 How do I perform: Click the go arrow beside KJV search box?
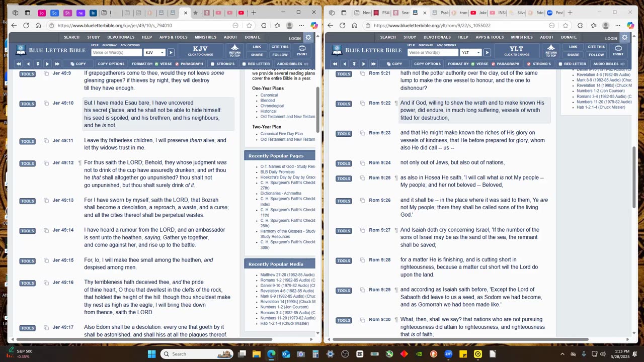pyautogui.click(x=171, y=52)
